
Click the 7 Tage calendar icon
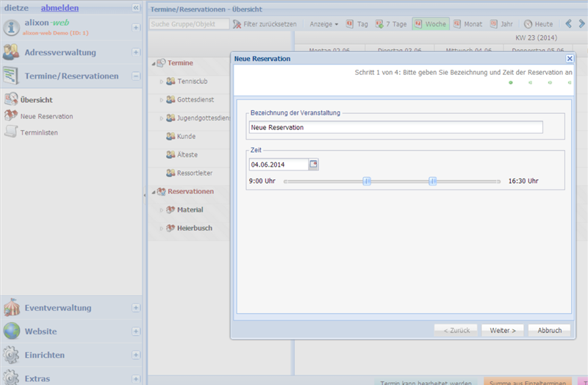(x=379, y=24)
